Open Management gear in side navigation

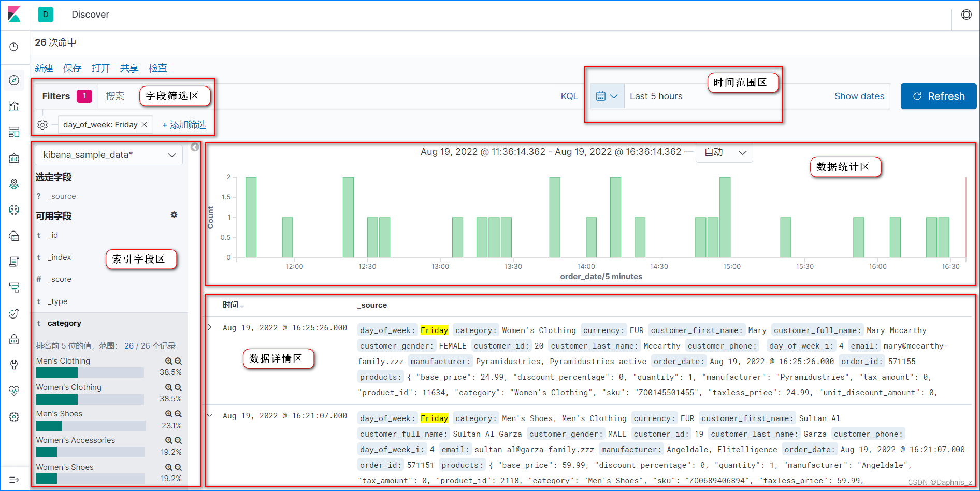[x=14, y=417]
